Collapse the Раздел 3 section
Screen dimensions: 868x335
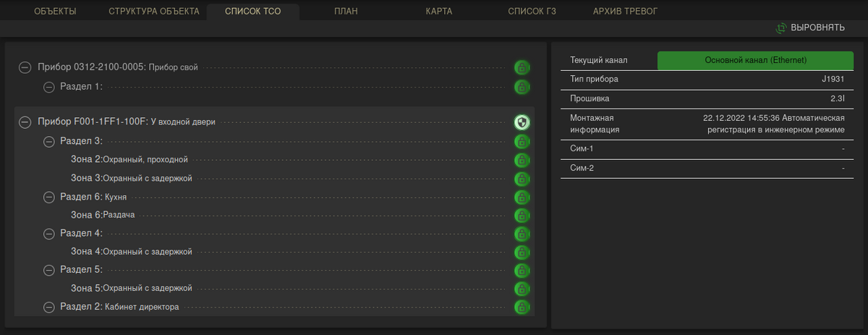[49, 141]
